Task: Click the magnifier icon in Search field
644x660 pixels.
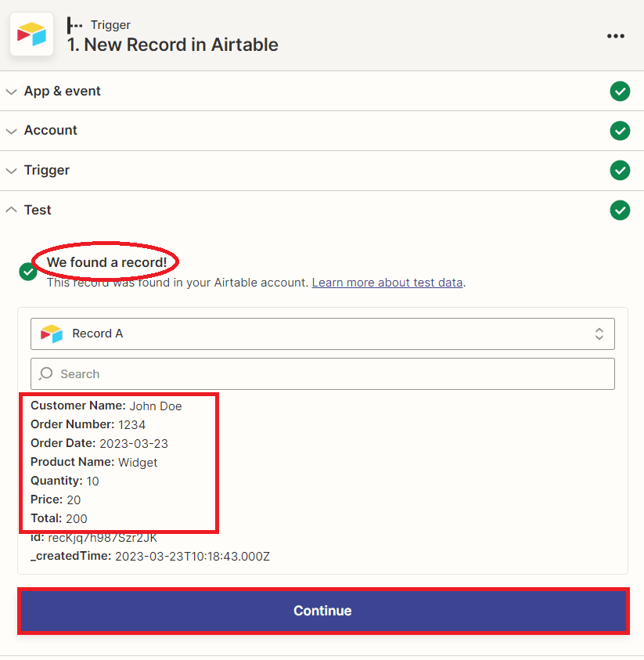Action: coord(46,374)
